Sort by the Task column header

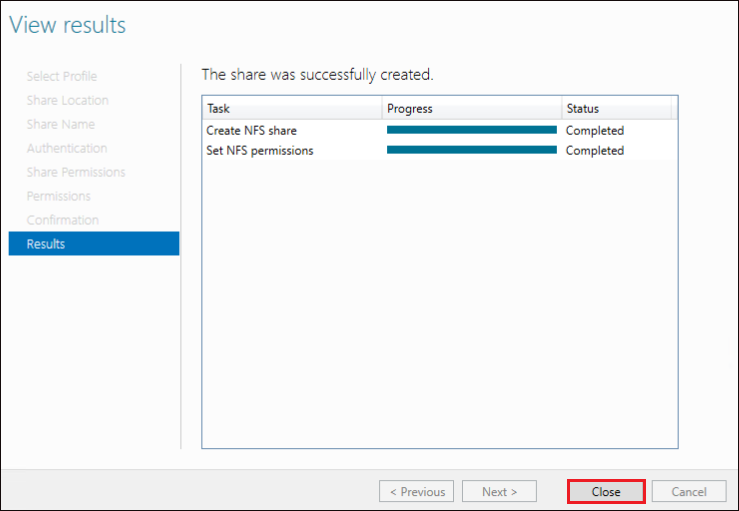coord(292,108)
